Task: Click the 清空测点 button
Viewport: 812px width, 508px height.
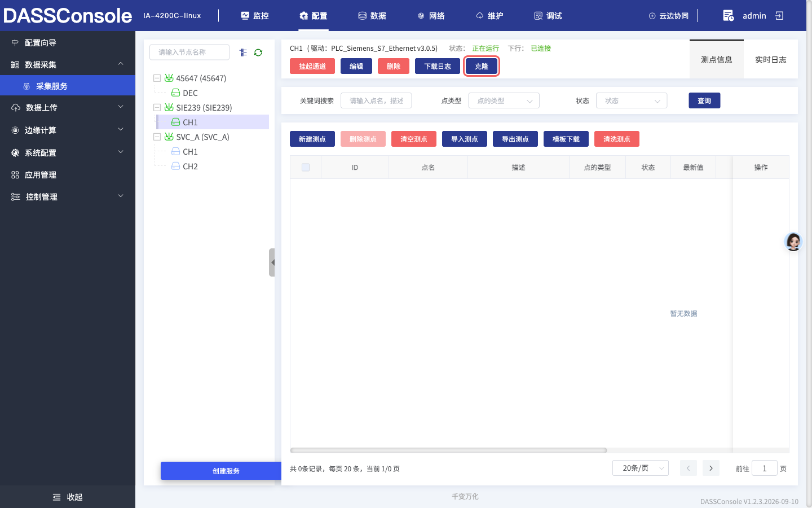Action: (x=414, y=139)
